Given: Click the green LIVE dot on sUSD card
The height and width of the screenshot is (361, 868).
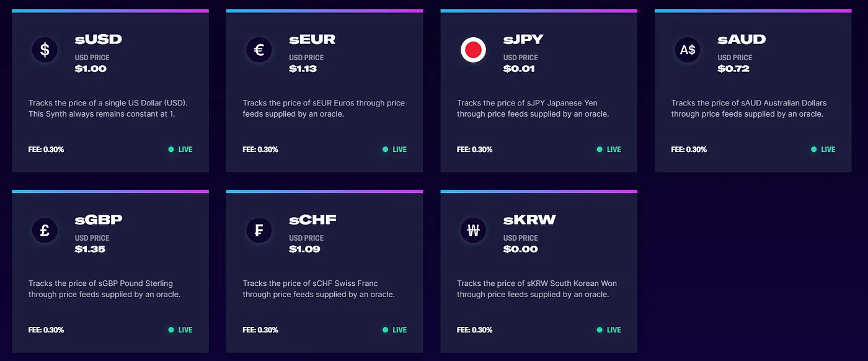Looking at the screenshot, I should pyautogui.click(x=171, y=149).
